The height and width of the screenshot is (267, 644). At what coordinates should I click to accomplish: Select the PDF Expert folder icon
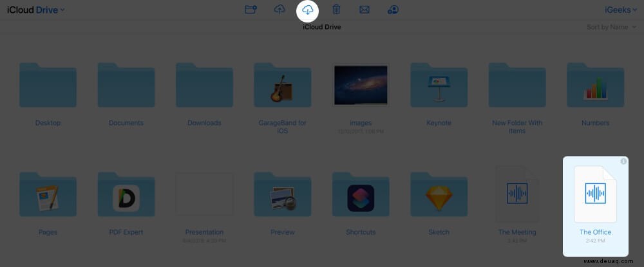point(126,194)
